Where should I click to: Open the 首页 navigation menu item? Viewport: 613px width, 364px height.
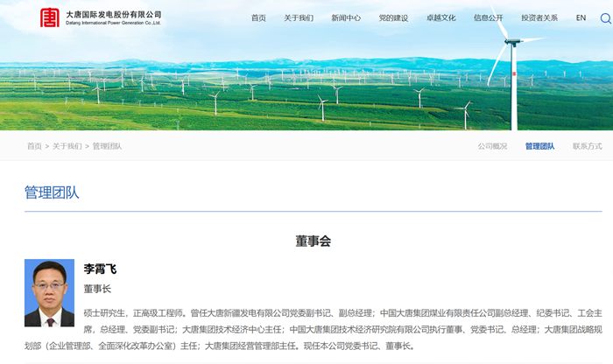258,17
